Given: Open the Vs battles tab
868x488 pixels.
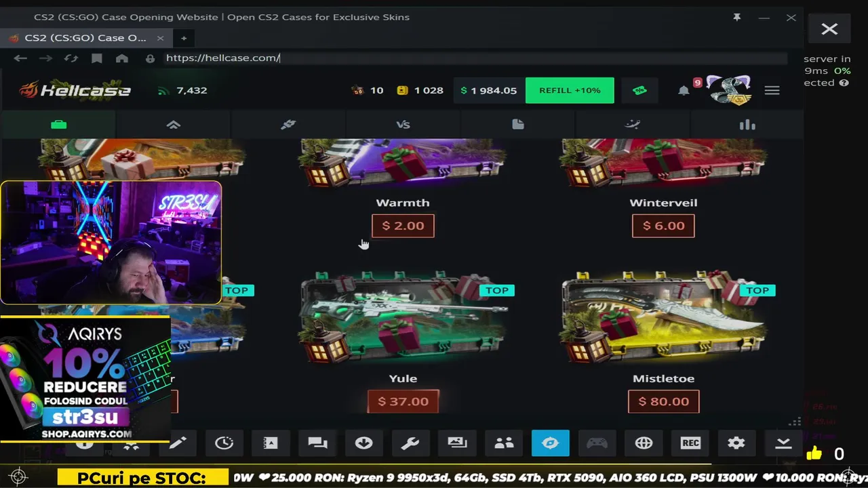Looking at the screenshot, I should pyautogui.click(x=403, y=124).
